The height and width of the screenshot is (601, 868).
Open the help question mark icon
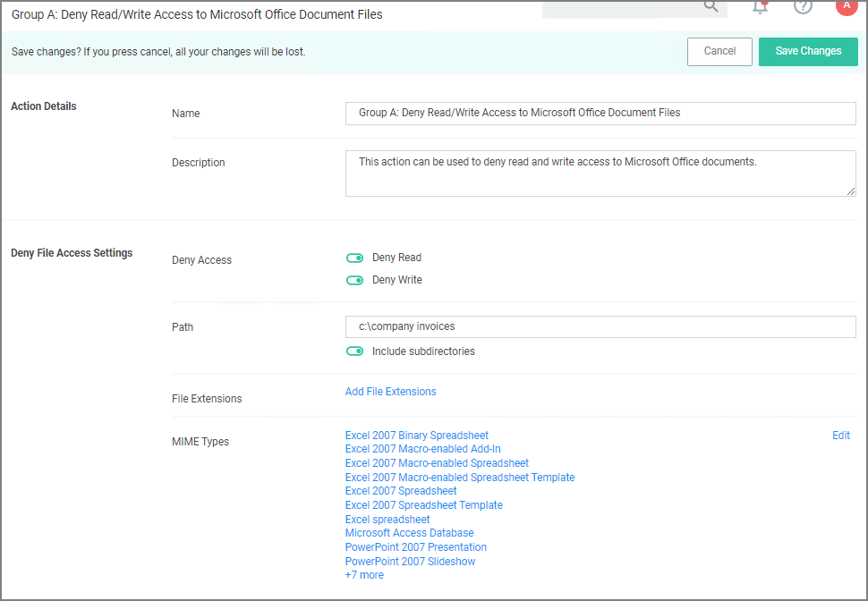pos(803,6)
